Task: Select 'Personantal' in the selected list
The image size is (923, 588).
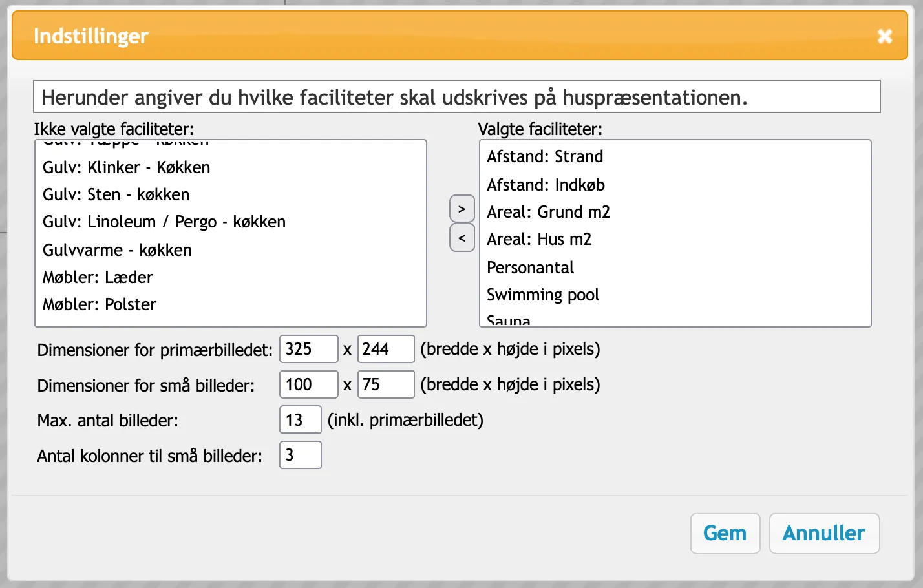Action: tap(530, 268)
